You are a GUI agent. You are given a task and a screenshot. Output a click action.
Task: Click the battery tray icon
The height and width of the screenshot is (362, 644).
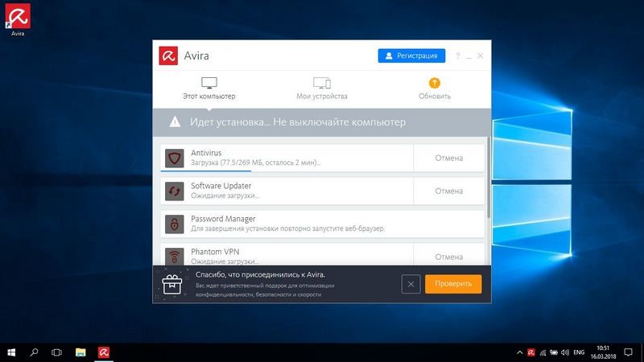click(x=554, y=352)
